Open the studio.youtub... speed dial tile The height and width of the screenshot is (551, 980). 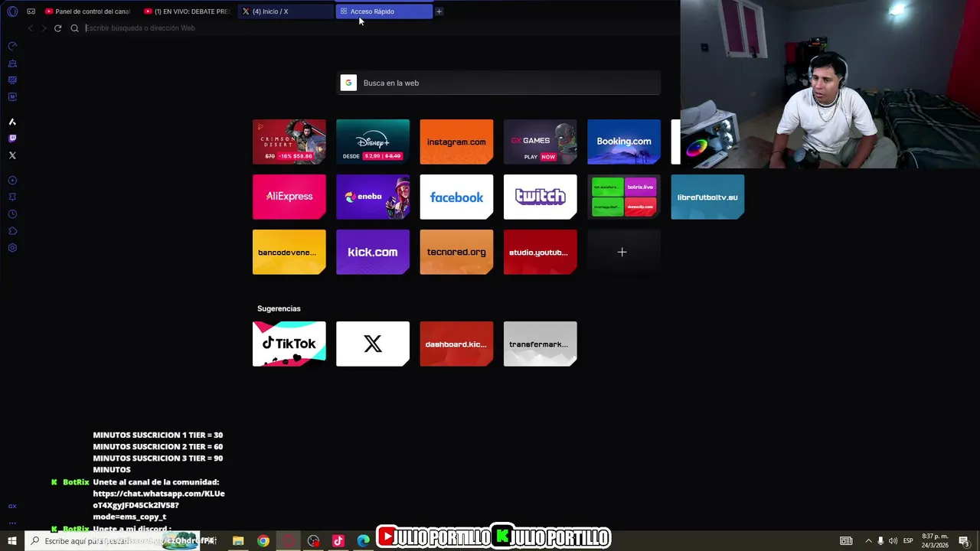[540, 252]
